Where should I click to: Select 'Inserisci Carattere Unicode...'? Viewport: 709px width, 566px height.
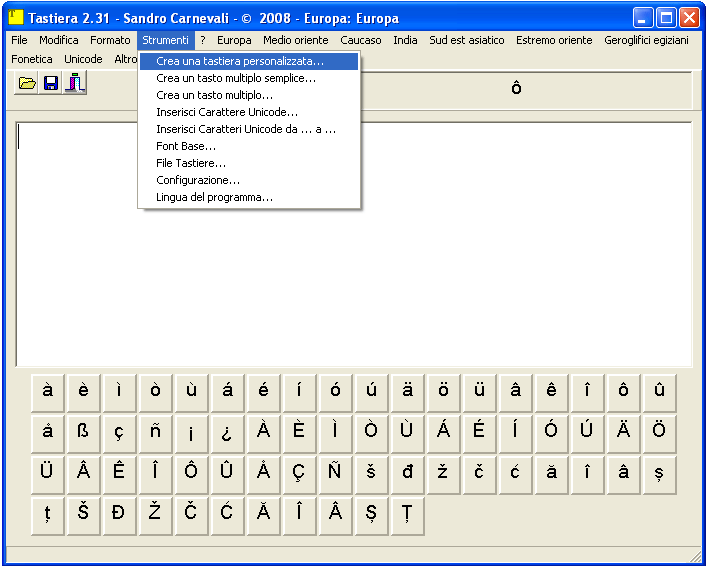[x=249, y=112]
